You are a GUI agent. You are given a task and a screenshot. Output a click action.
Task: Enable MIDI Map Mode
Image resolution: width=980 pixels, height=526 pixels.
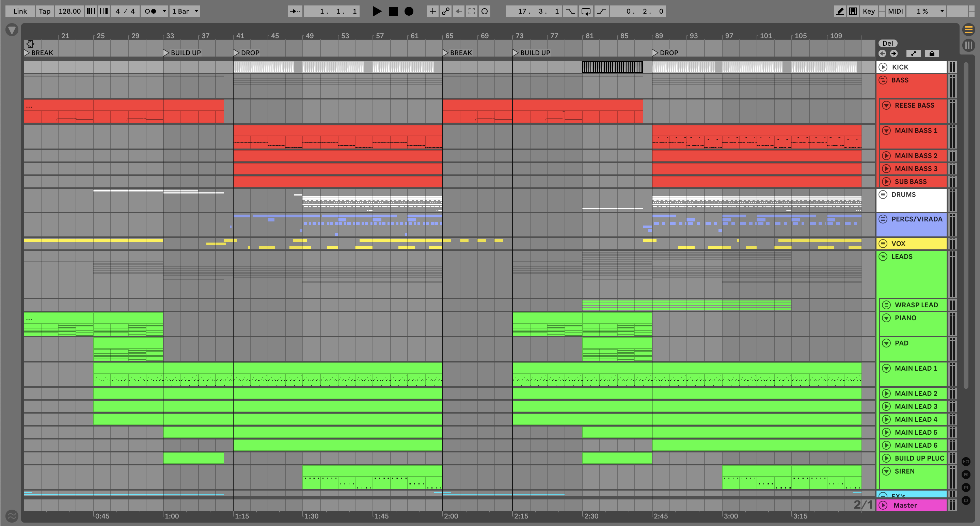tap(895, 12)
